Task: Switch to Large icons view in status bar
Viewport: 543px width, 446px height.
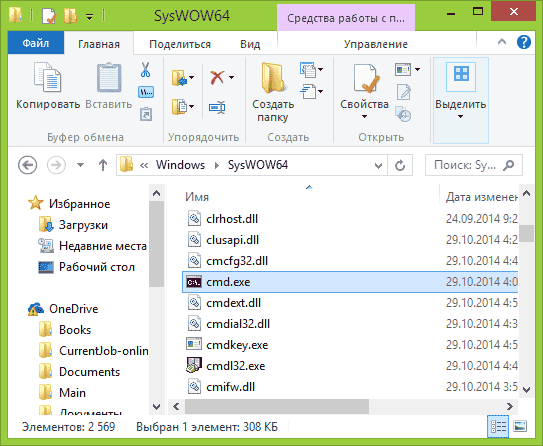Action: [520, 427]
